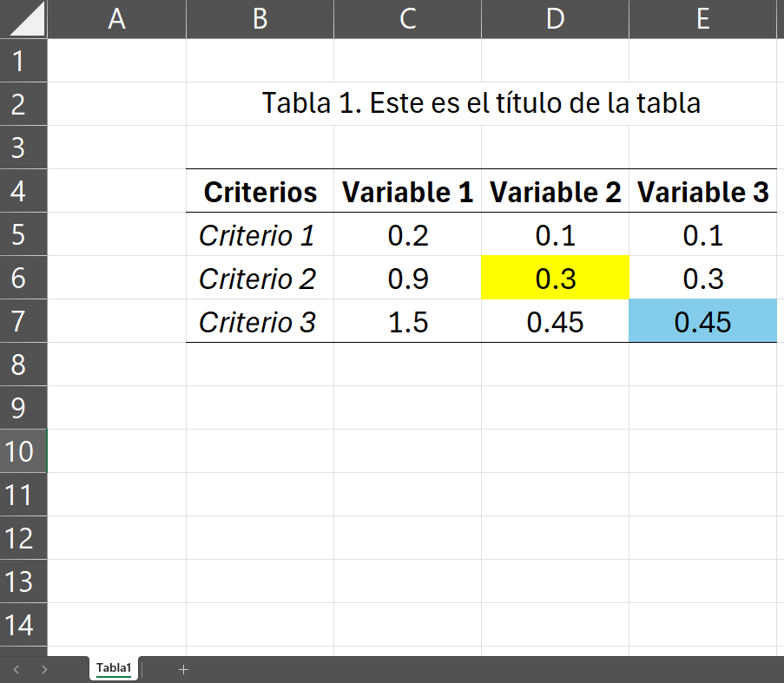Click the cell containing 1.5
784x683 pixels.
pyautogui.click(x=407, y=322)
